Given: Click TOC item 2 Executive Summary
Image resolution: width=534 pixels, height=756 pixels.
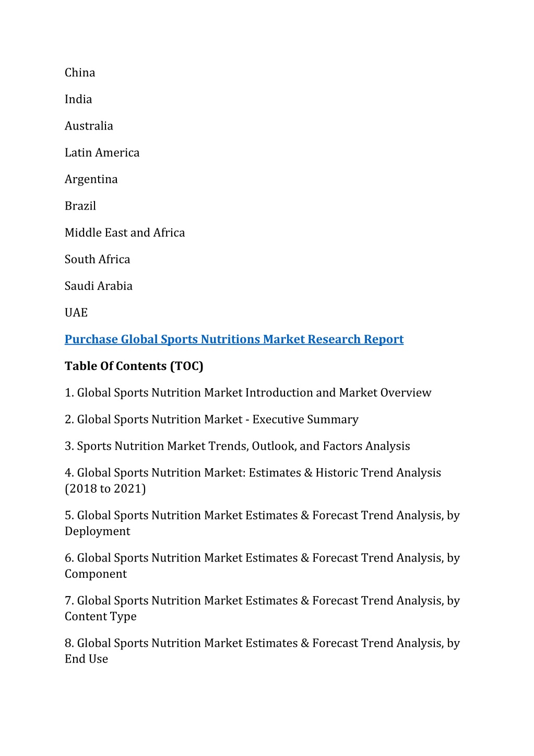Looking at the screenshot, I should [211, 420].
